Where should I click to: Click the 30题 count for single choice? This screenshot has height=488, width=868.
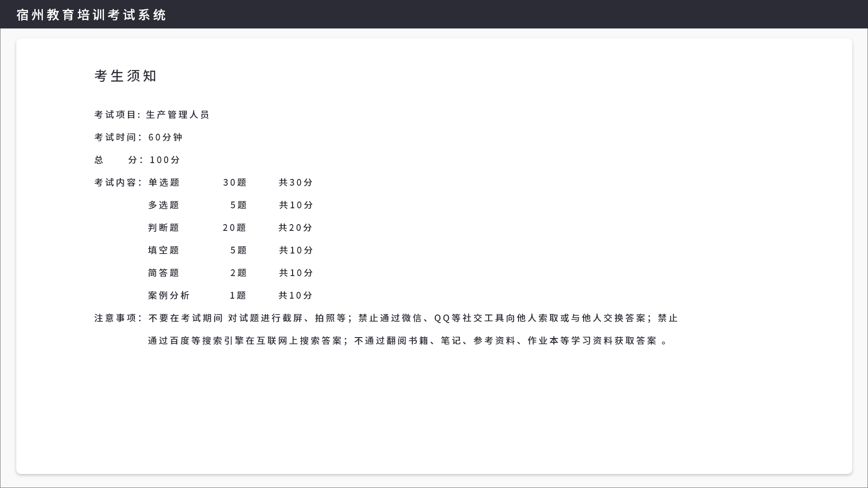point(235,183)
